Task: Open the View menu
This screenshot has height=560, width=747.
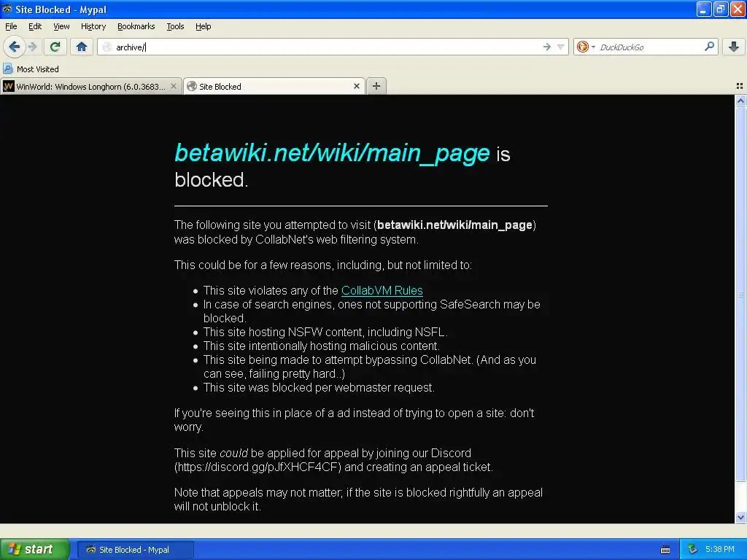Action: pyautogui.click(x=61, y=26)
